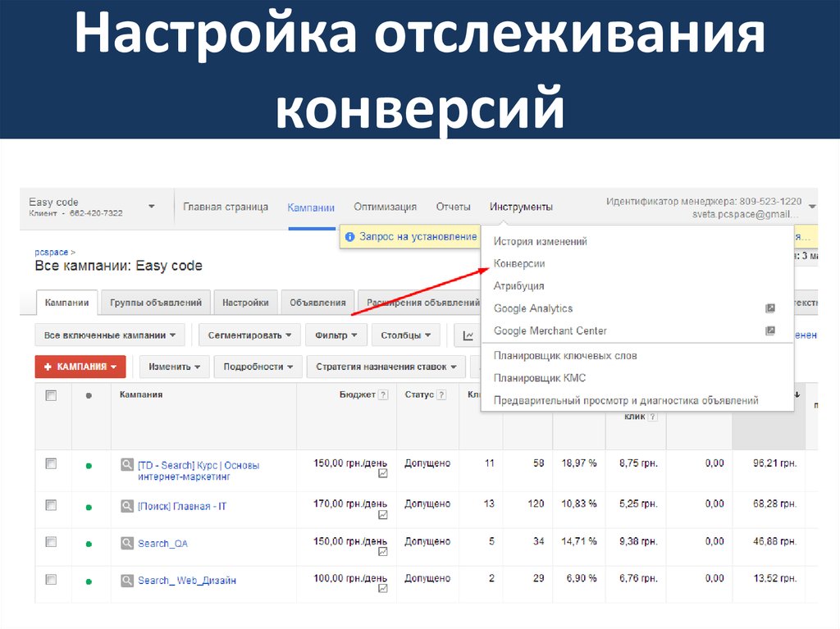Click the search icon next to Search_QA campaign
This screenshot has height=629, width=840.
pyautogui.click(x=127, y=543)
